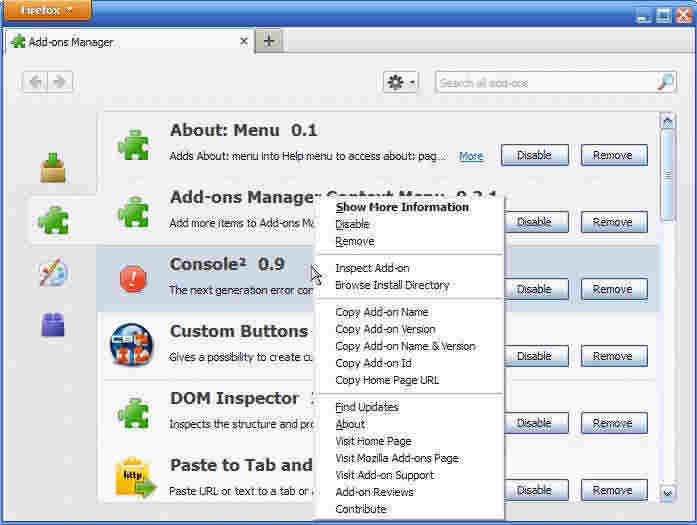Click the Console² red alert icon

pos(133,279)
